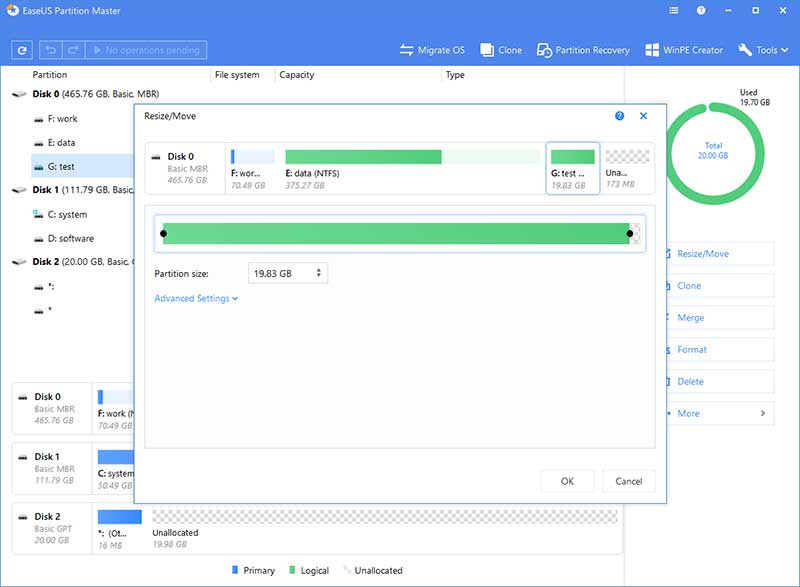Image resolution: width=800 pixels, height=587 pixels.
Task: Cancel the Resize/Move dialog
Action: [629, 481]
